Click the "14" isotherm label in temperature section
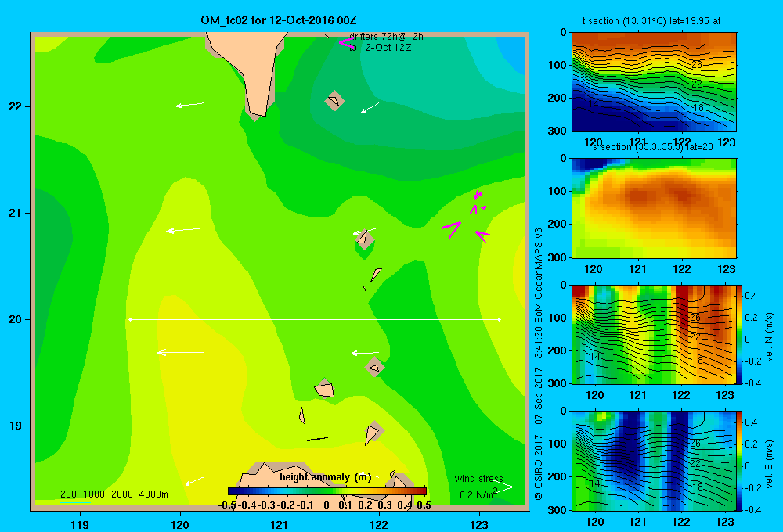Viewport: 783px width, 532px height. click(x=594, y=104)
